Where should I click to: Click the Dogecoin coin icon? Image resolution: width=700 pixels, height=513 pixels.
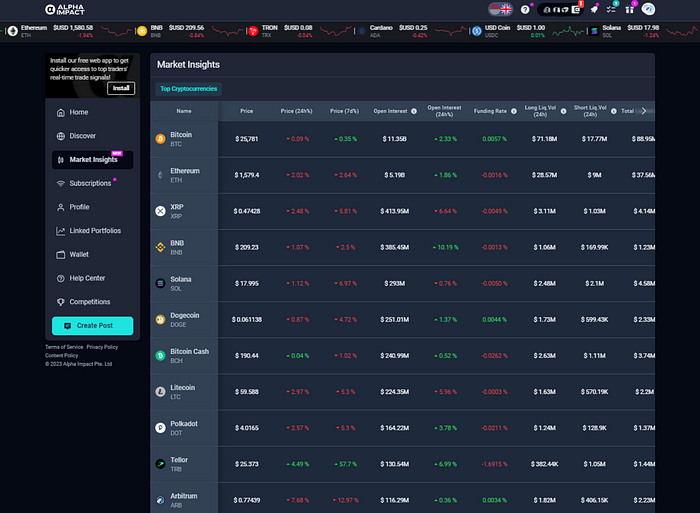click(x=160, y=320)
